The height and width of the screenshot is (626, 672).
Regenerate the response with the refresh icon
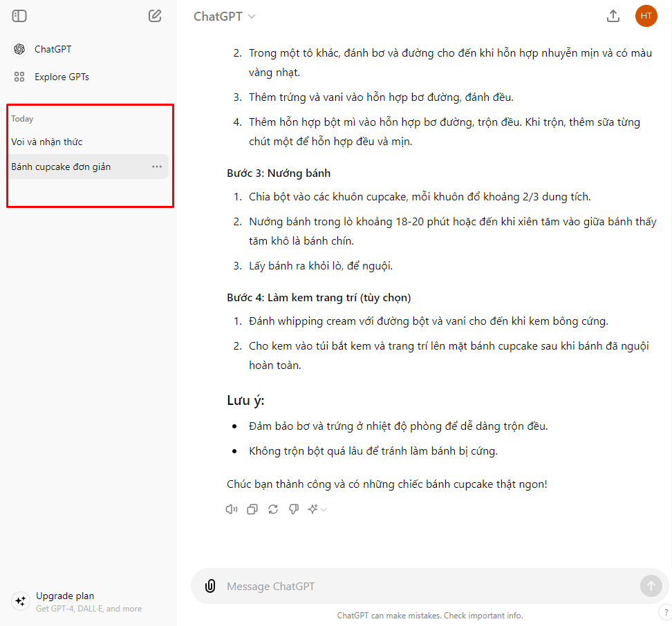click(273, 509)
